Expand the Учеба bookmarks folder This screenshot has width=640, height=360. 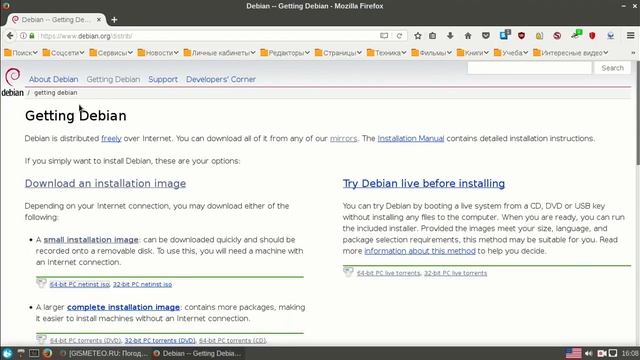(511, 53)
